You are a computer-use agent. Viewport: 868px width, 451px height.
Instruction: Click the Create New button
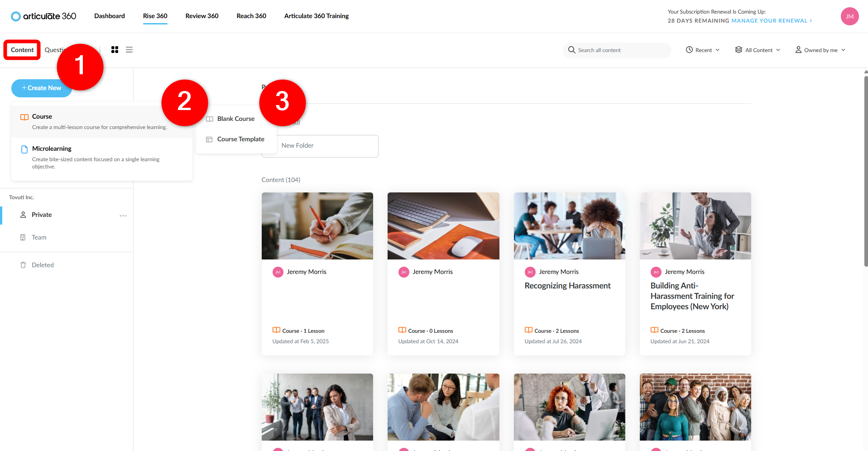tap(42, 88)
